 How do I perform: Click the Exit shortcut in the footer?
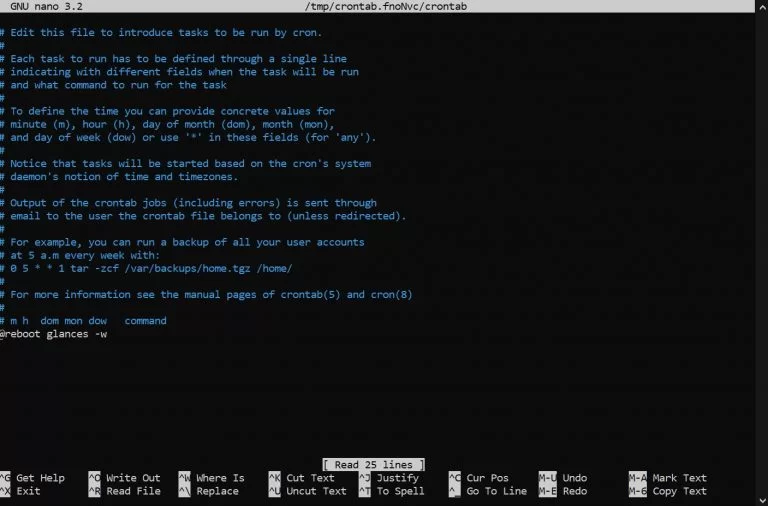[x=28, y=491]
